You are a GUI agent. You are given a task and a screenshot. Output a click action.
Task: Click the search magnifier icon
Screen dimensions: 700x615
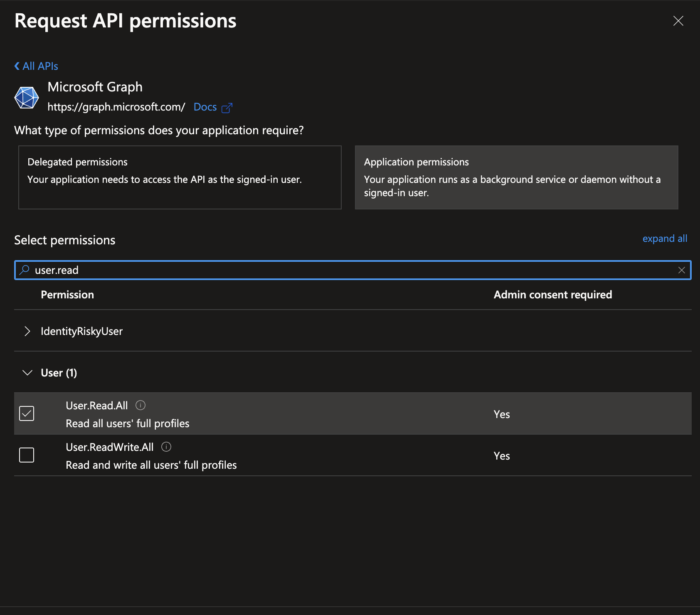[x=24, y=270]
